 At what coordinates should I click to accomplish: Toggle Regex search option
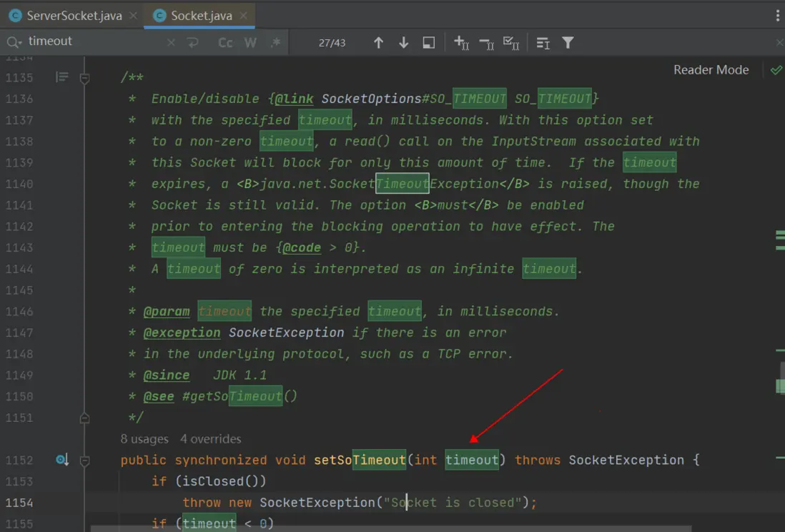pyautogui.click(x=275, y=43)
